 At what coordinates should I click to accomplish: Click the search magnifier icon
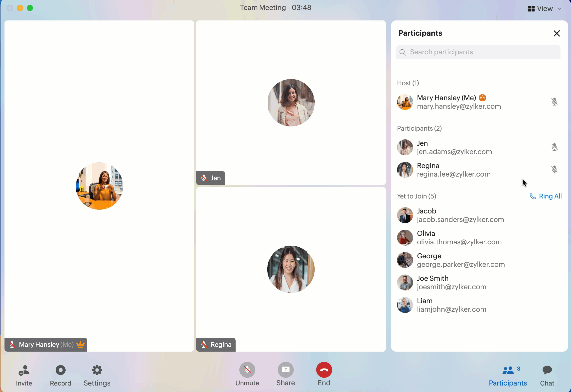(403, 52)
